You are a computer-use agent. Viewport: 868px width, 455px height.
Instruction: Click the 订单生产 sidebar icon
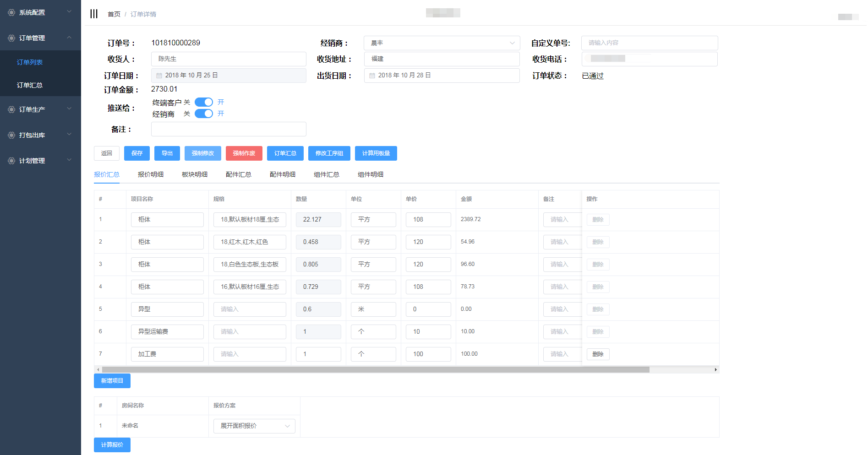coord(11,109)
